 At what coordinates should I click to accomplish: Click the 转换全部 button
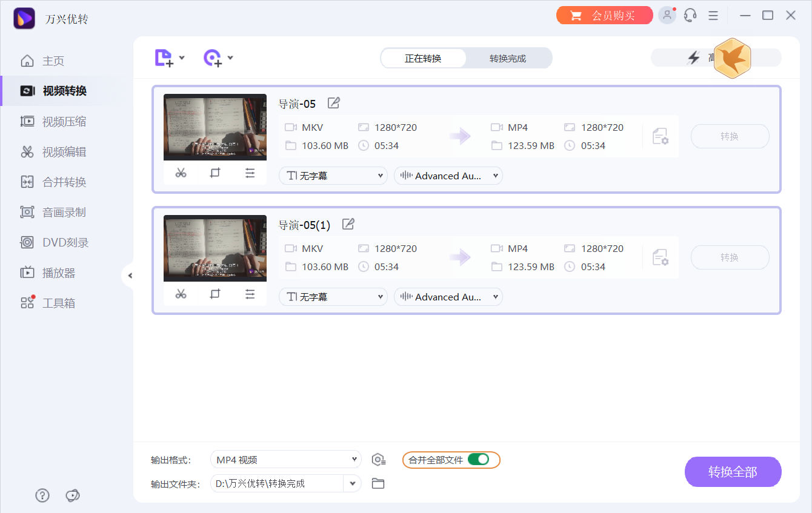733,471
